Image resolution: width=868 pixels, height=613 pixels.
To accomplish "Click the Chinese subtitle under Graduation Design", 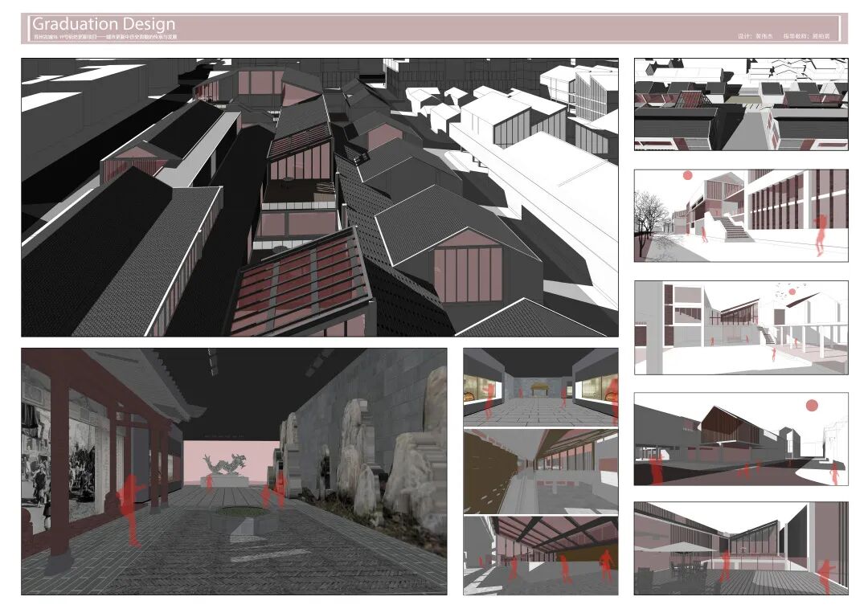I will tap(105, 37).
